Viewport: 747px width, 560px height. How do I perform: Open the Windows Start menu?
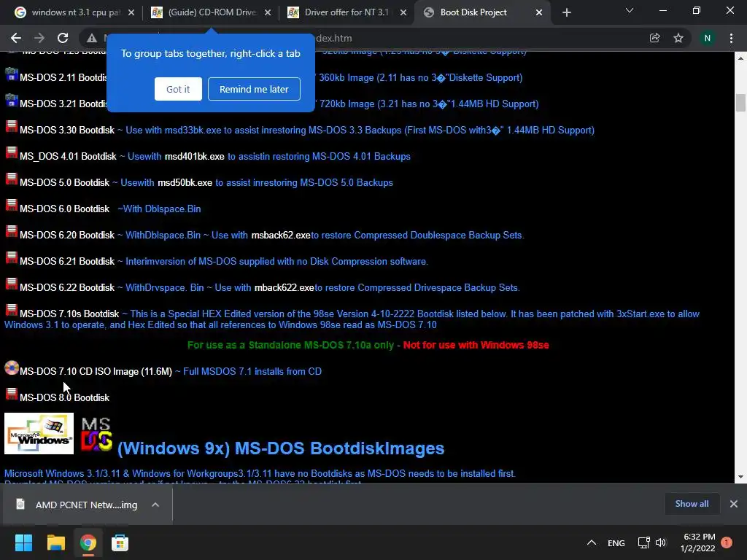click(23, 542)
